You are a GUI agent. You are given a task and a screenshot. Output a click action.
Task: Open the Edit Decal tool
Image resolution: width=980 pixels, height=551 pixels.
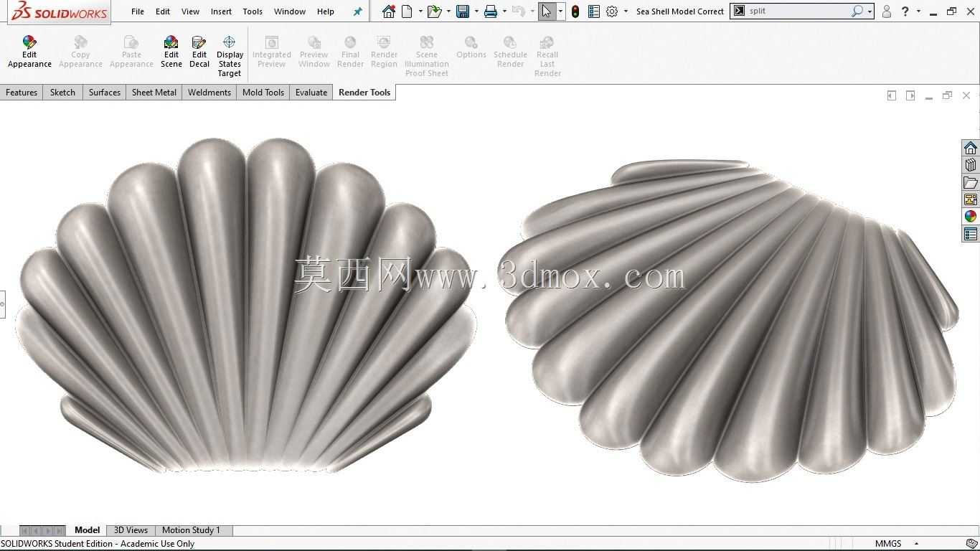point(199,52)
